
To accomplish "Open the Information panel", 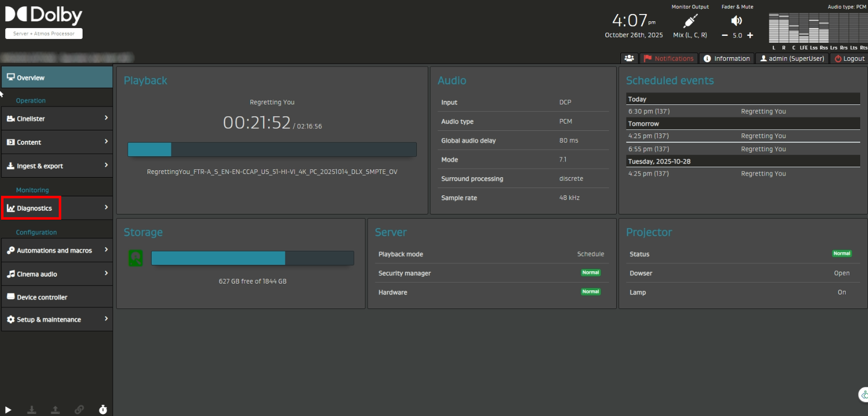I will click(727, 59).
